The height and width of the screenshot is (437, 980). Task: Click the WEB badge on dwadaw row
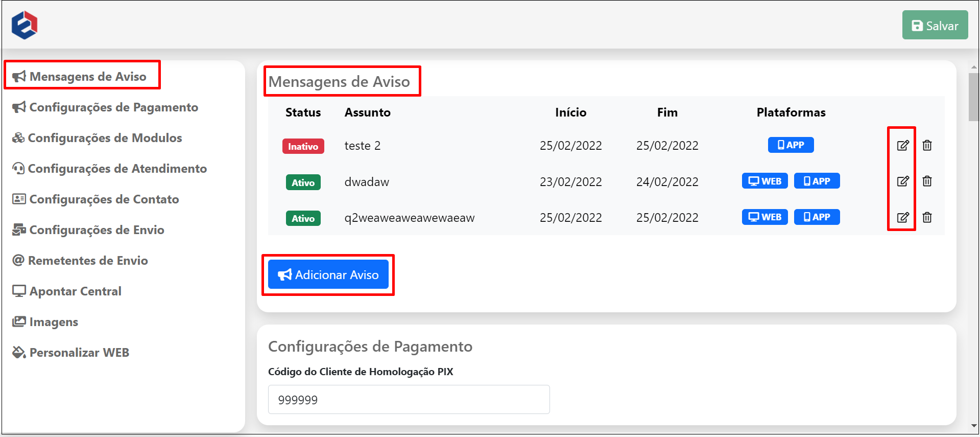[x=764, y=181]
